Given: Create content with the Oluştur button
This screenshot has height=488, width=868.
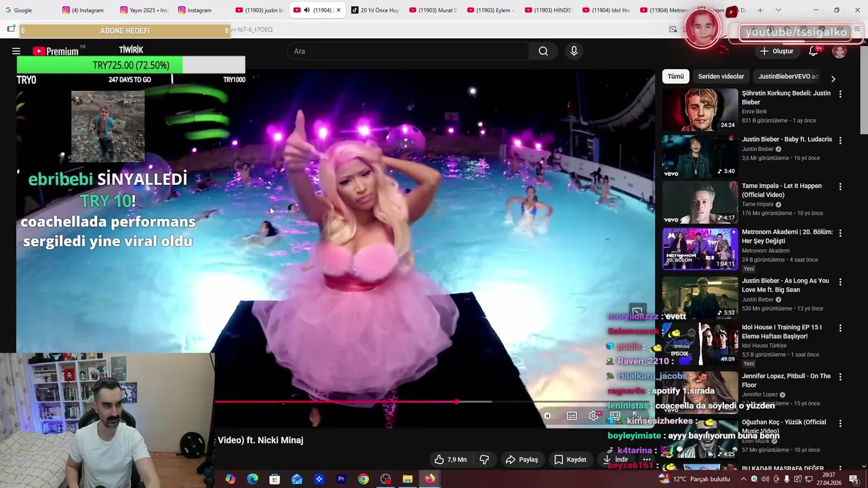Looking at the screenshot, I should point(776,51).
